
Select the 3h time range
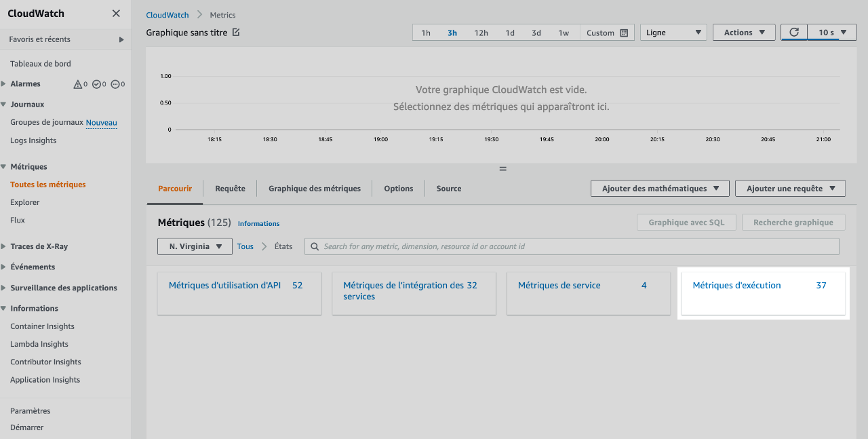(x=452, y=33)
